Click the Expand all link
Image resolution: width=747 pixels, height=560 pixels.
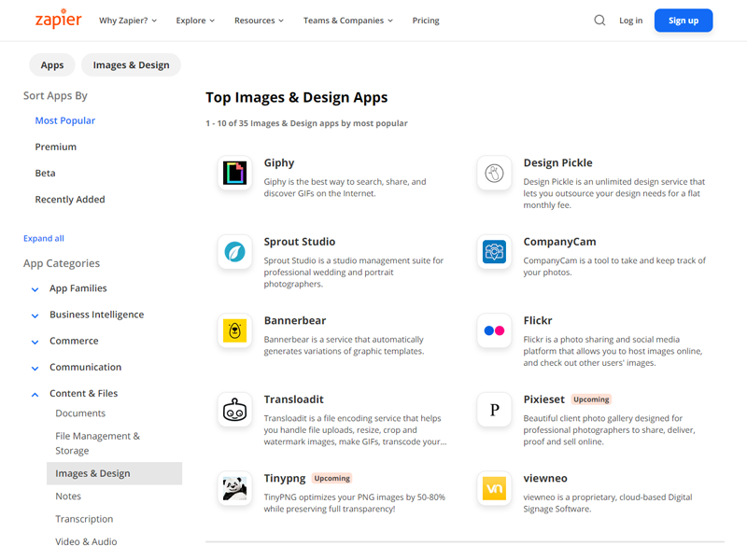(44, 238)
